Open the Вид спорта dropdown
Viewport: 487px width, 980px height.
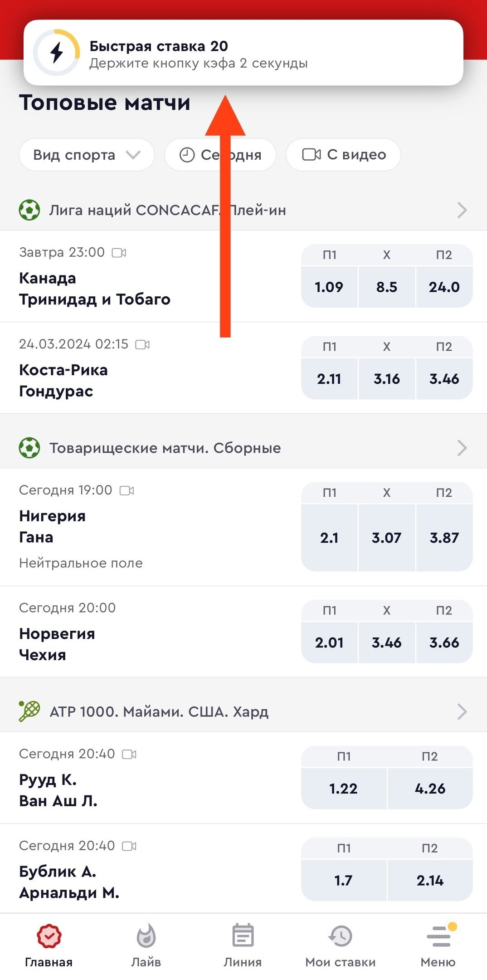87,155
